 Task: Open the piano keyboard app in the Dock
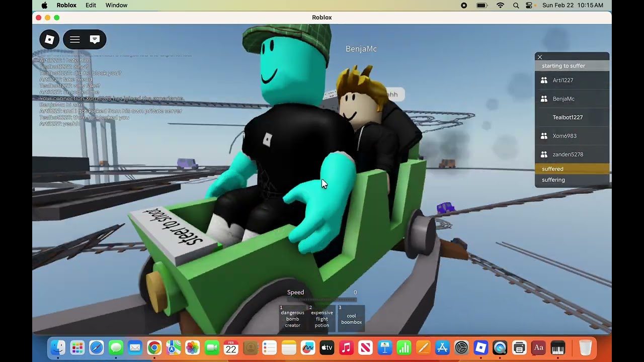pos(558,347)
